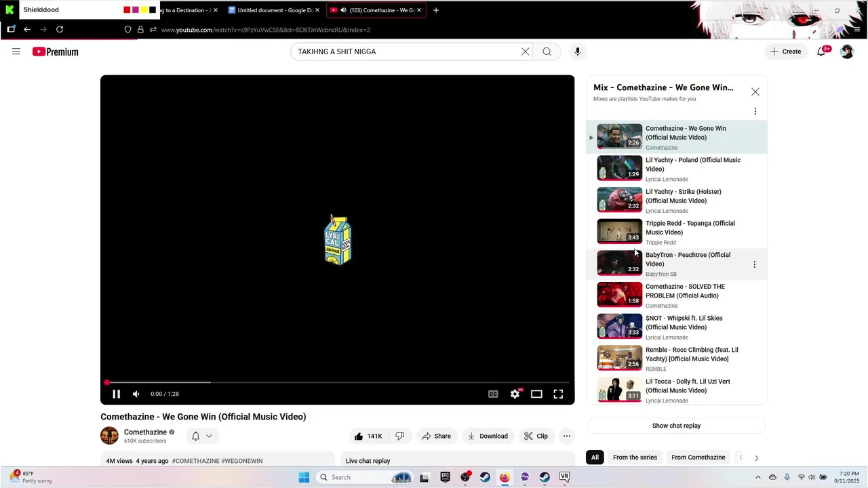Viewport: 868px width, 488px height.
Task: Close the Mix playlist panel
Action: (x=755, y=91)
